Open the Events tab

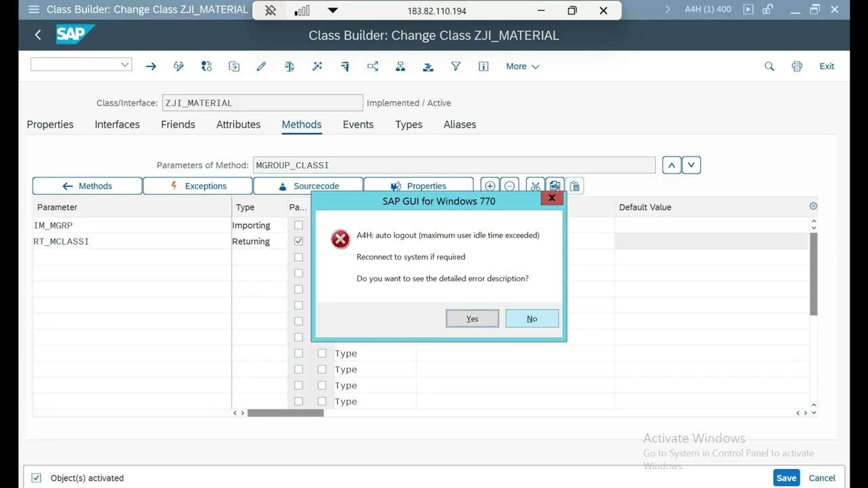358,125
